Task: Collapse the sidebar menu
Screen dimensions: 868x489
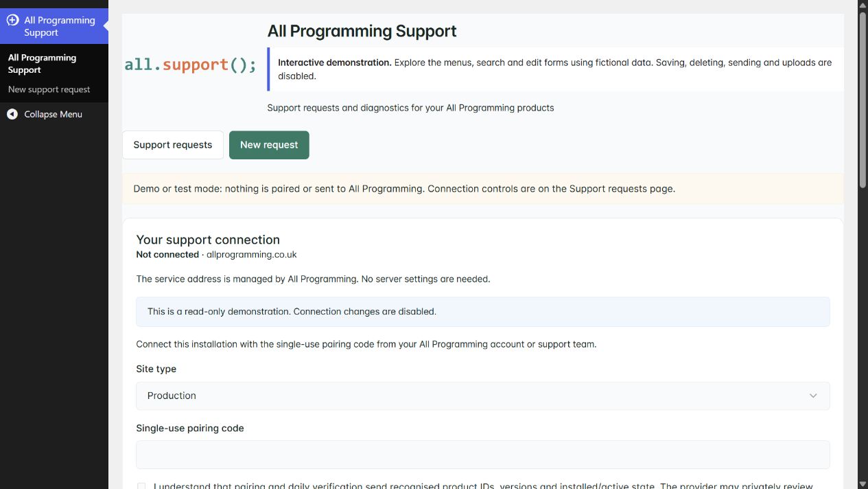Action: 53,114
